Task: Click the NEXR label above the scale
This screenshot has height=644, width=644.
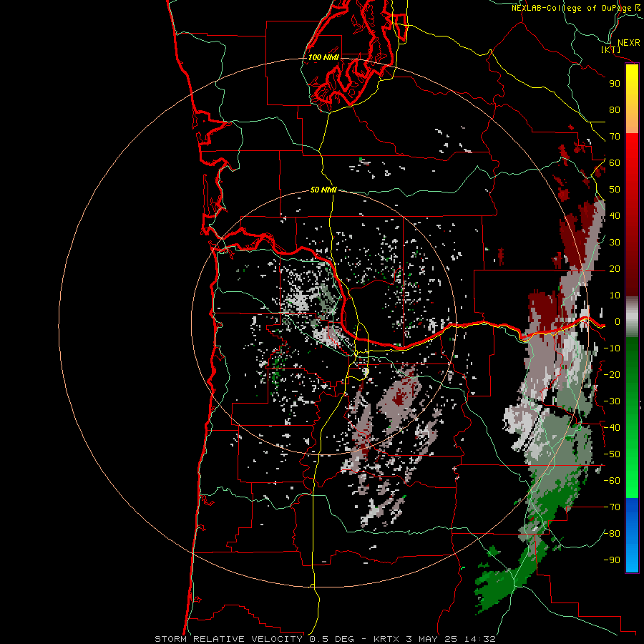Action: [x=629, y=43]
